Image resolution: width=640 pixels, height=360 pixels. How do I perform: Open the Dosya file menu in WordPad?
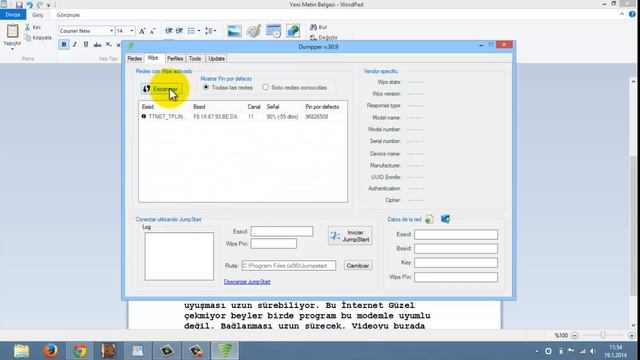(x=13, y=15)
